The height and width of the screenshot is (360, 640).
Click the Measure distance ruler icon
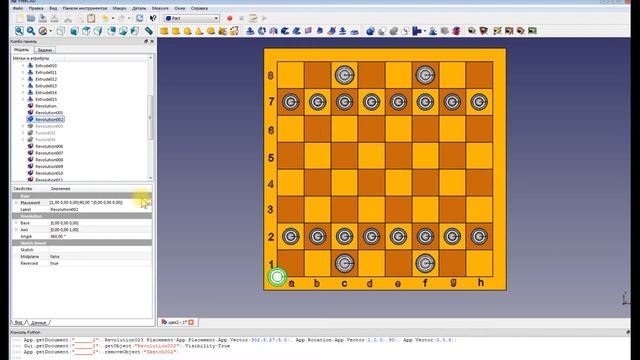pos(149,31)
